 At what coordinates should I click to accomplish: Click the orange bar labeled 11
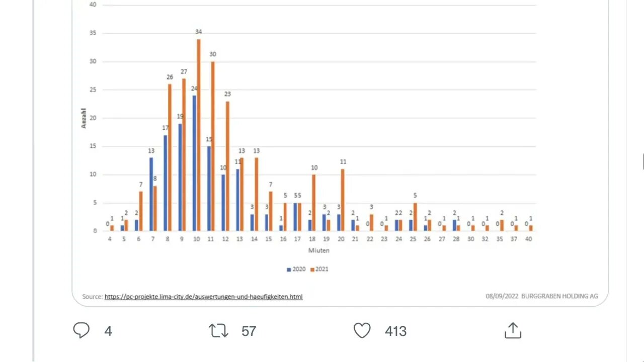point(343,200)
